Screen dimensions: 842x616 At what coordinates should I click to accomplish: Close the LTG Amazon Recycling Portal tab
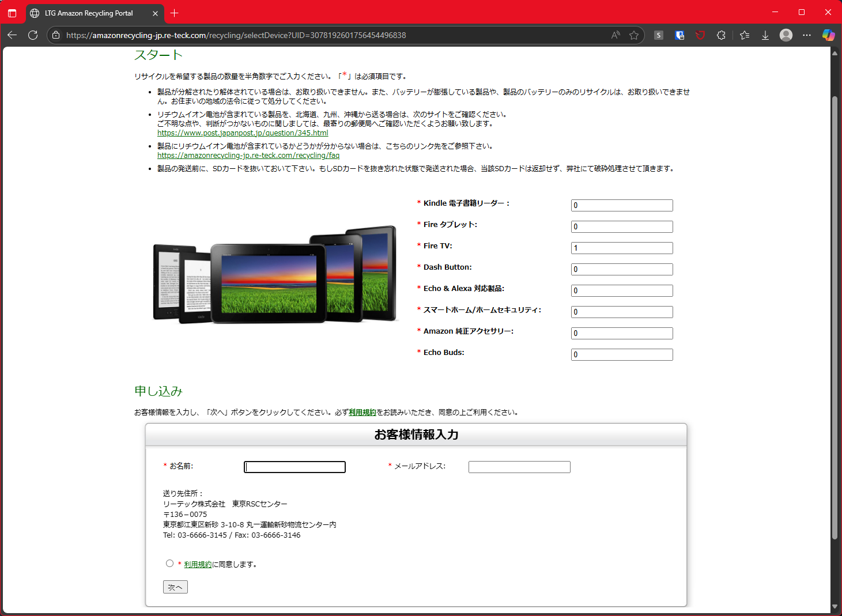pos(155,13)
